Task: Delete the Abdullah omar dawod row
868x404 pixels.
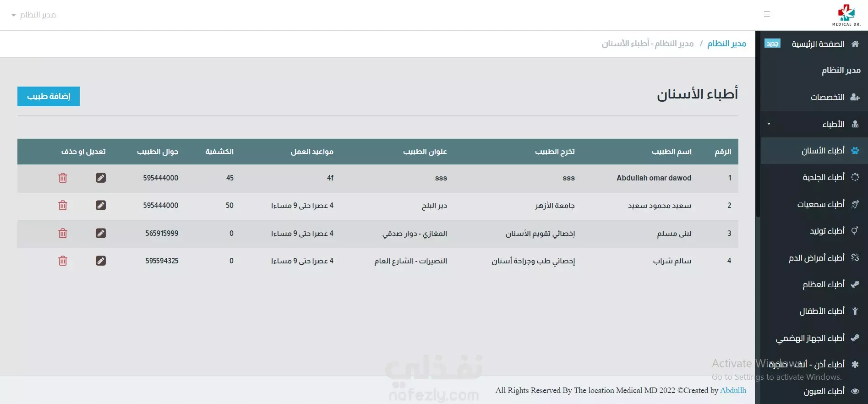Action: (x=63, y=178)
